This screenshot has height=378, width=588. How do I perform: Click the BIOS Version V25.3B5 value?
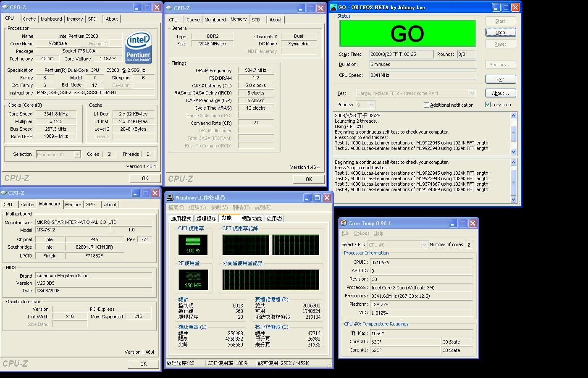(94, 283)
